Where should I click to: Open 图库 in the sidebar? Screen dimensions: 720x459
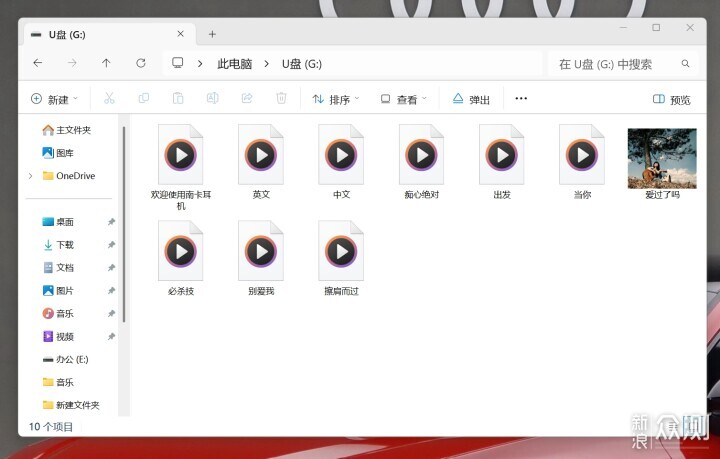[x=58, y=153]
